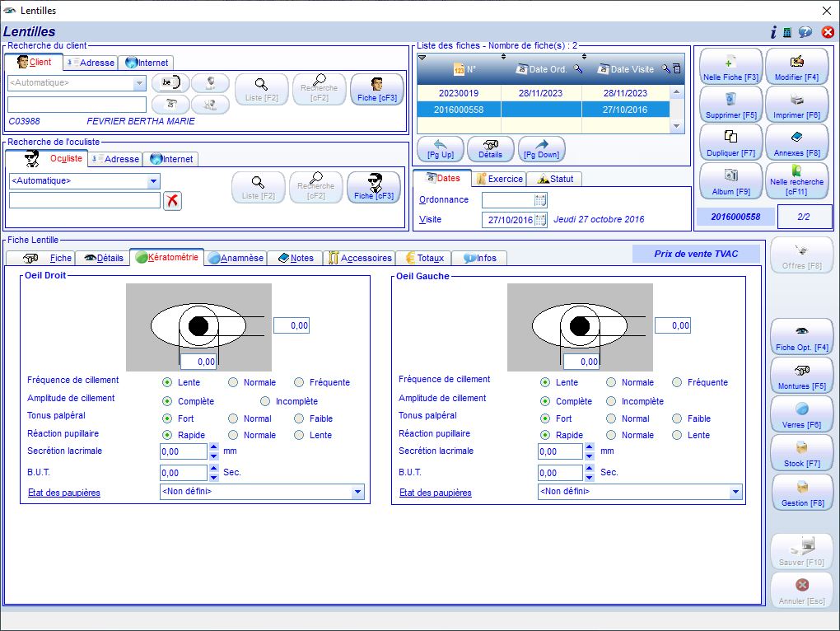This screenshot has width=840, height=631.
Task: Select Normale blink frequency for Oeil Droit
Action: pyautogui.click(x=233, y=382)
